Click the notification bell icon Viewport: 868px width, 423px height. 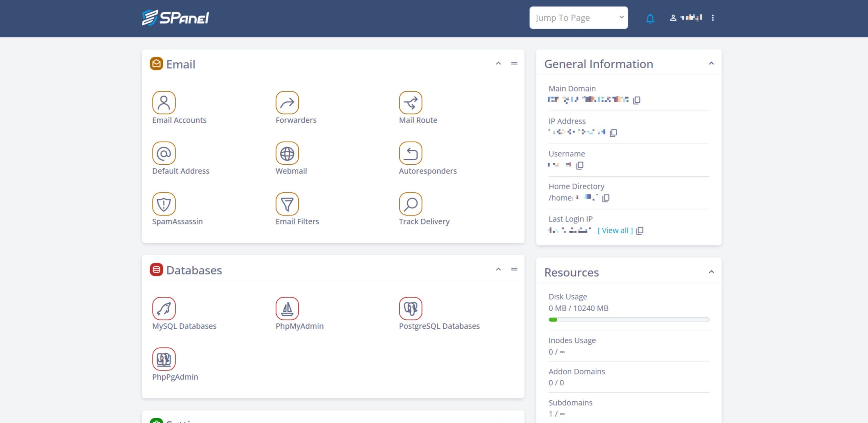[650, 18]
